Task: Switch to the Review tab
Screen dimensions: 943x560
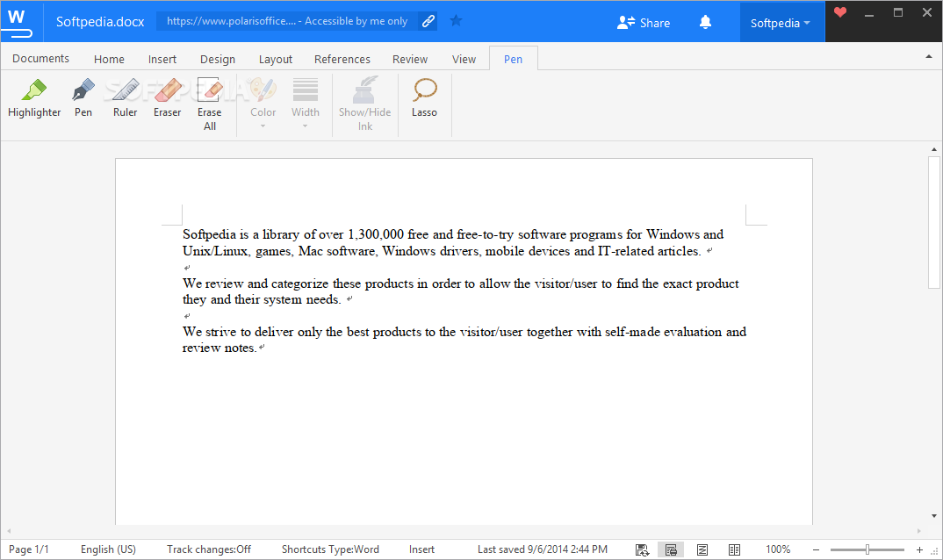Action: point(410,59)
